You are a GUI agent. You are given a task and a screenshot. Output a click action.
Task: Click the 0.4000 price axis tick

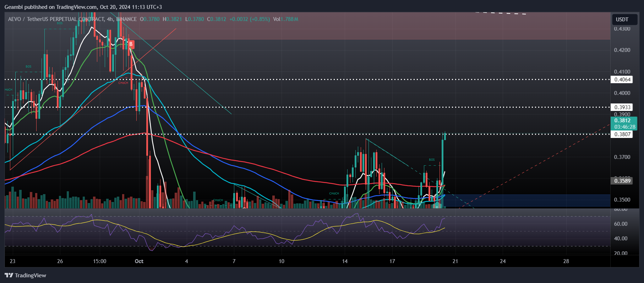point(622,93)
